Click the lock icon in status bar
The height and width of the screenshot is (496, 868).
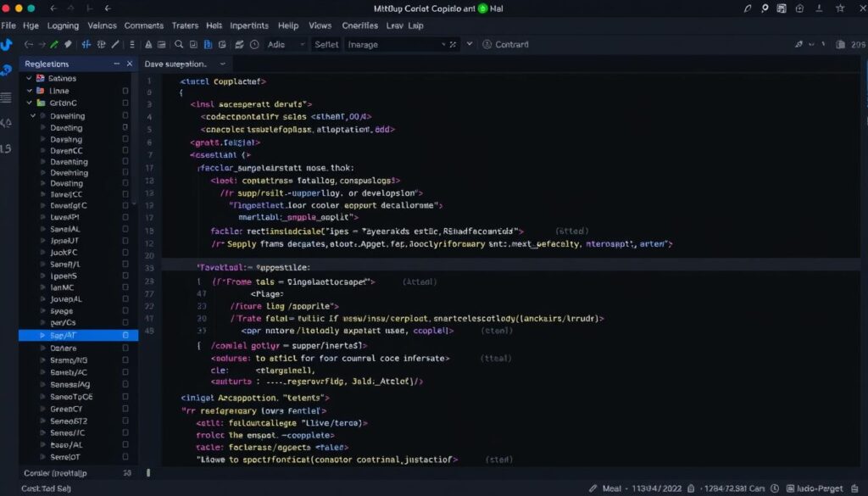pyautogui.click(x=691, y=488)
